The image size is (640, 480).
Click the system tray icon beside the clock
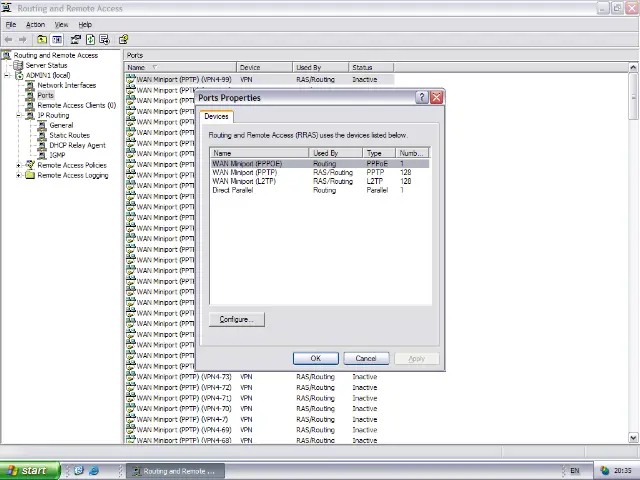pyautogui.click(x=604, y=471)
